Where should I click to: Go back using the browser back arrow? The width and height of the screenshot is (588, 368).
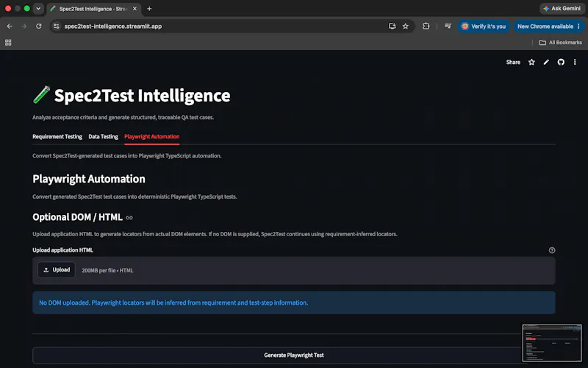tap(10, 26)
